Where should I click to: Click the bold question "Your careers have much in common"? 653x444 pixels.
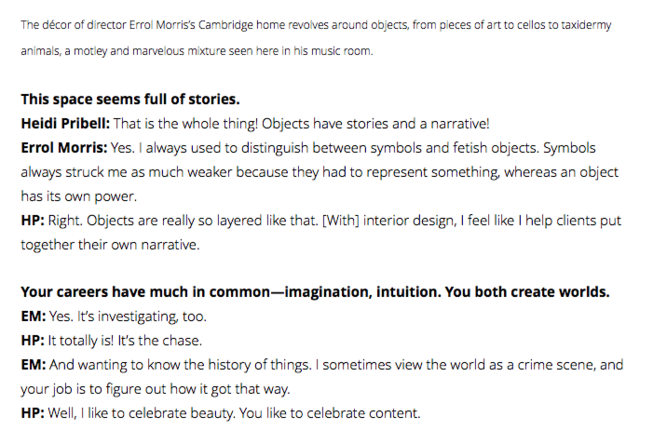(150, 293)
